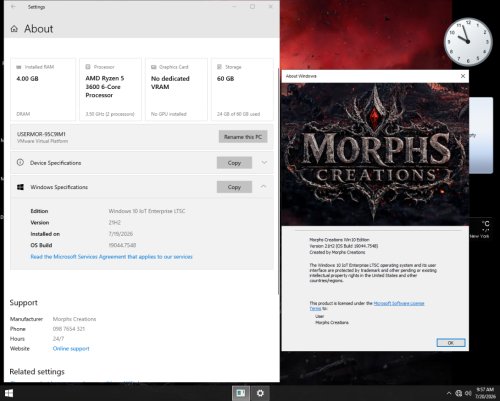Show hidden tray icons chevron

tap(449, 394)
